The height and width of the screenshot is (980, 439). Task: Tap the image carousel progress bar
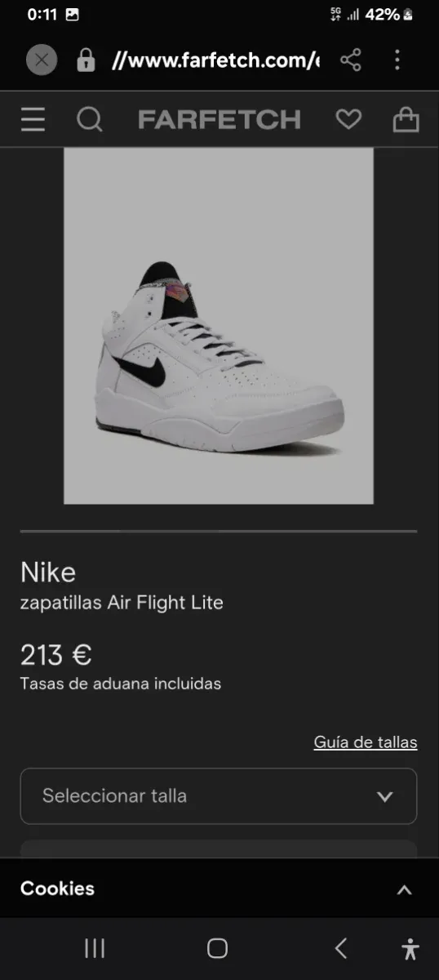tap(219, 532)
